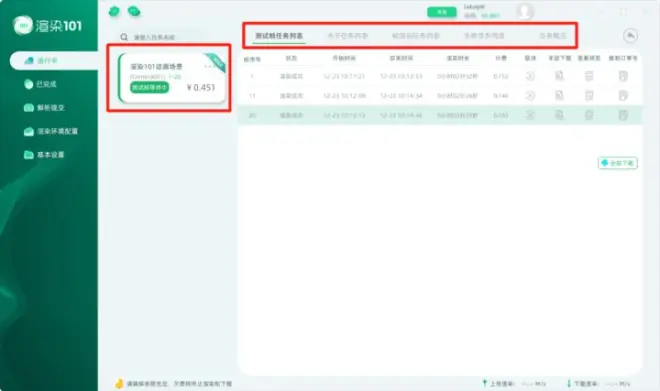This screenshot has height=391, width=660.
Task: Open the three-dot menu on task card
Action: click(209, 66)
